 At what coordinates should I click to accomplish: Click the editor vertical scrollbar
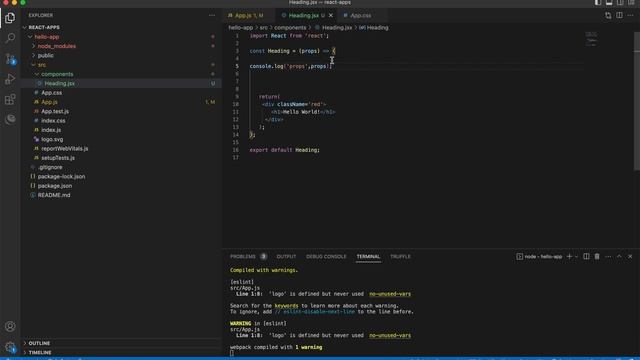(x=637, y=100)
